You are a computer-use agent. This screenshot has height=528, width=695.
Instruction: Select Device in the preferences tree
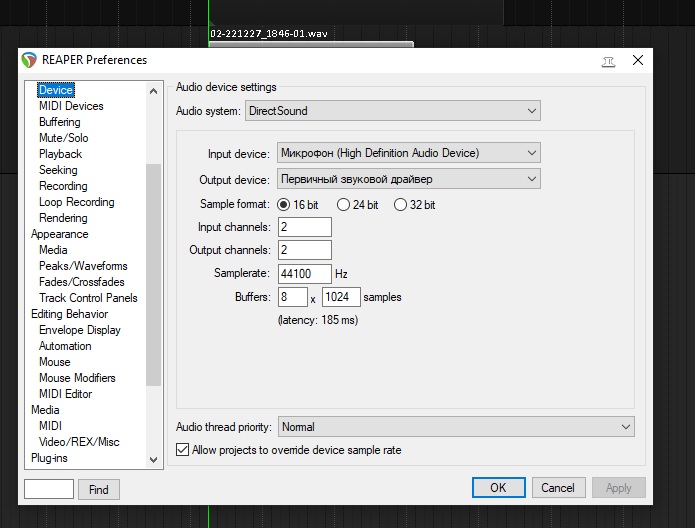(x=56, y=90)
